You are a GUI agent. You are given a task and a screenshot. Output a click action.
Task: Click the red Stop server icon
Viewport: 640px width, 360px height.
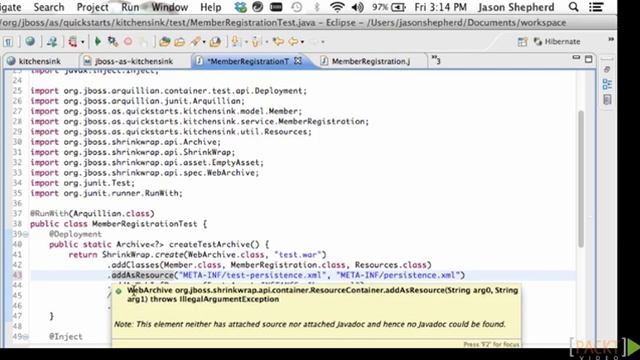tap(128, 41)
